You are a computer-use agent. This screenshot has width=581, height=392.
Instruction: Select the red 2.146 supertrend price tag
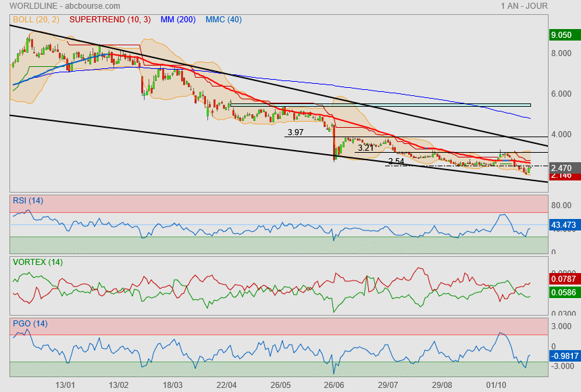tap(562, 176)
